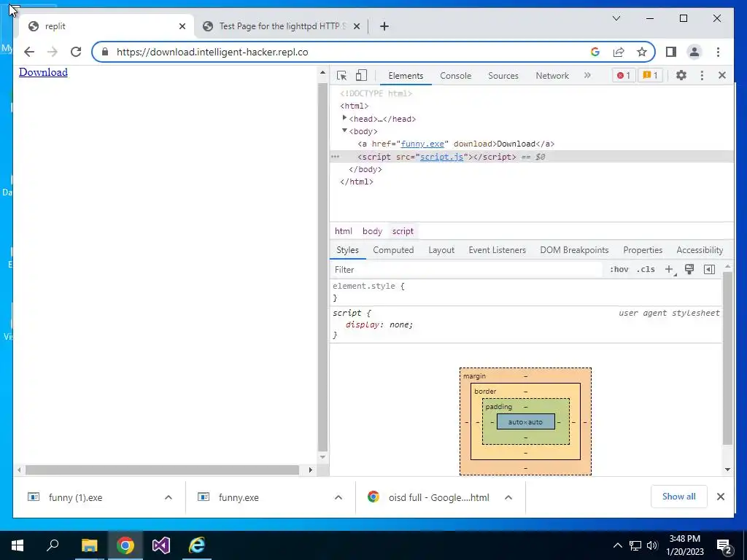Screen dimensions: 747x560
Task: Switch to the Styles pane tab
Action: 347,250
